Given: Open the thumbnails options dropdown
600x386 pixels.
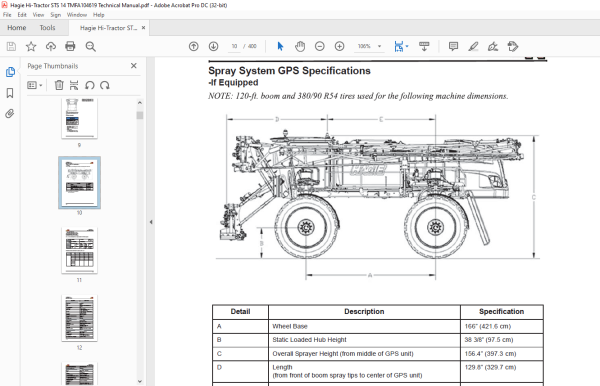Looking at the screenshot, I should coord(34,85).
